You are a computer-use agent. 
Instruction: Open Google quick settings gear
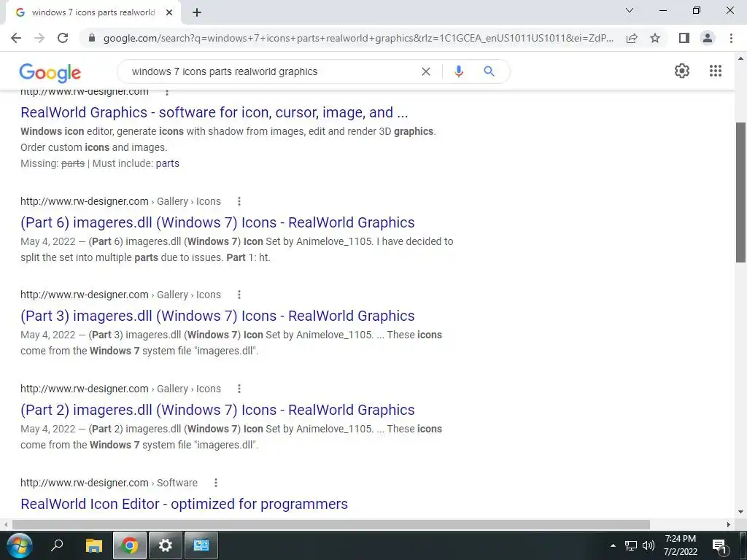tap(682, 71)
